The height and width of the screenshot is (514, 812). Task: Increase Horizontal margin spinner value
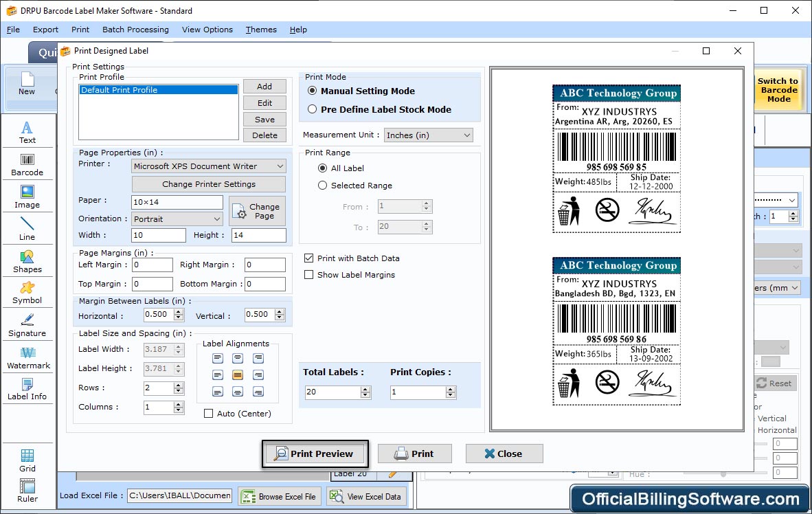pos(179,311)
